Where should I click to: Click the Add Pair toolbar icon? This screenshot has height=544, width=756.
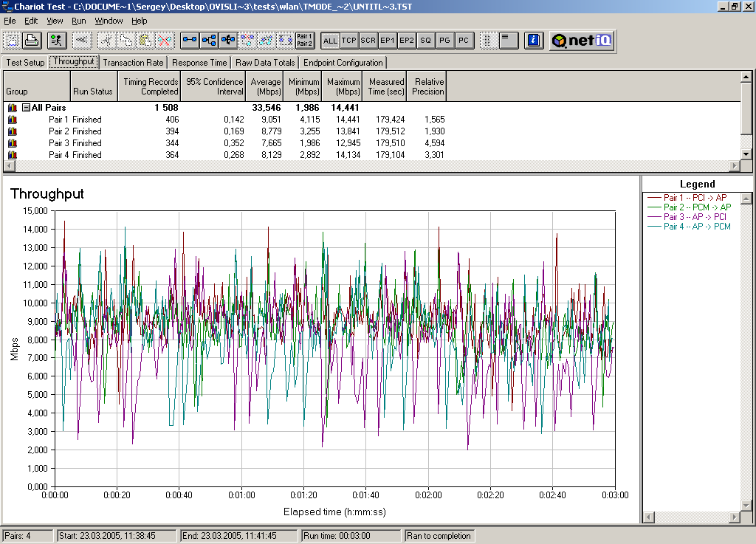(x=190, y=40)
